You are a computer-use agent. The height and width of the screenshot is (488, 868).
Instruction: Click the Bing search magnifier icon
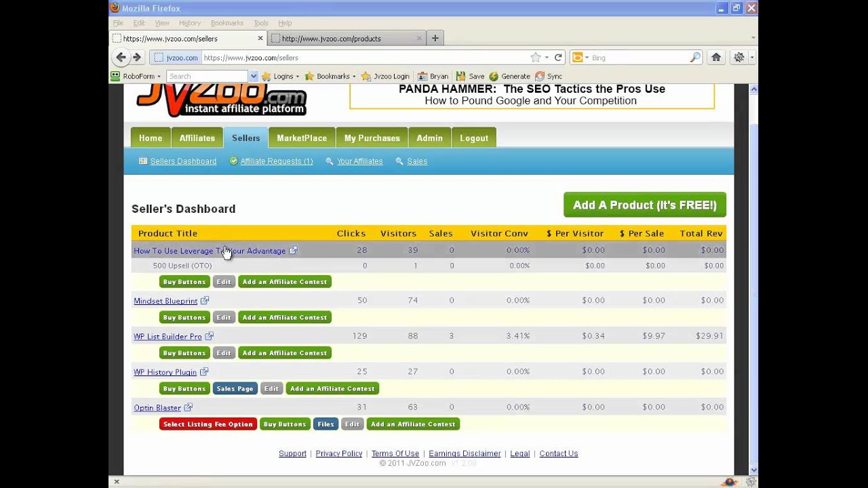point(695,58)
